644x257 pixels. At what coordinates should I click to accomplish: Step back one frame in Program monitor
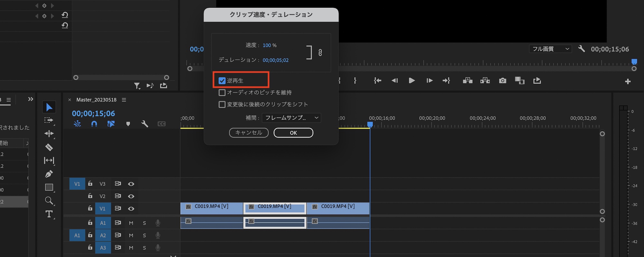(x=394, y=81)
